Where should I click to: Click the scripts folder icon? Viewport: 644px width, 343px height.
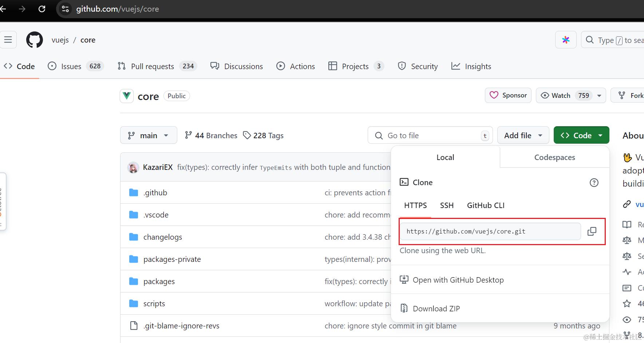coord(134,303)
